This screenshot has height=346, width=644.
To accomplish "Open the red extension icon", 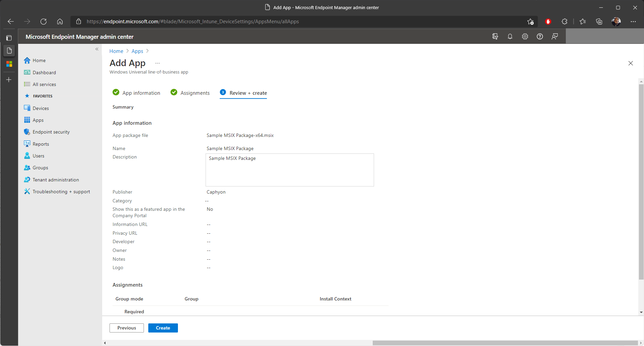I will (548, 22).
